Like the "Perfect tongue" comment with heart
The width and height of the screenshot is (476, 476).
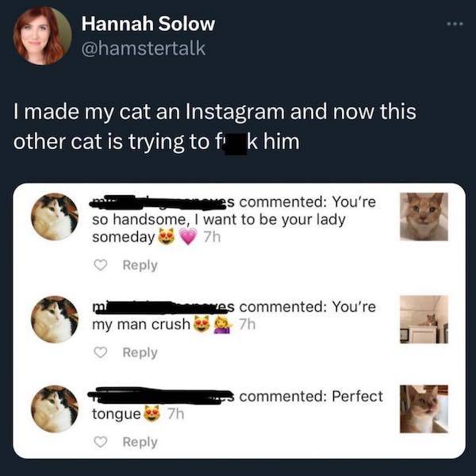coord(101,442)
